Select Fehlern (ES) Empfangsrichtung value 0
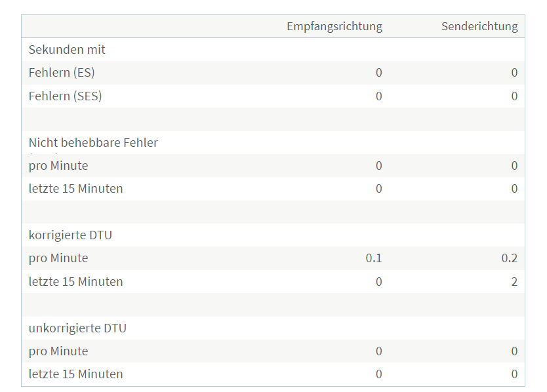The width and height of the screenshot is (547, 392). [x=379, y=73]
